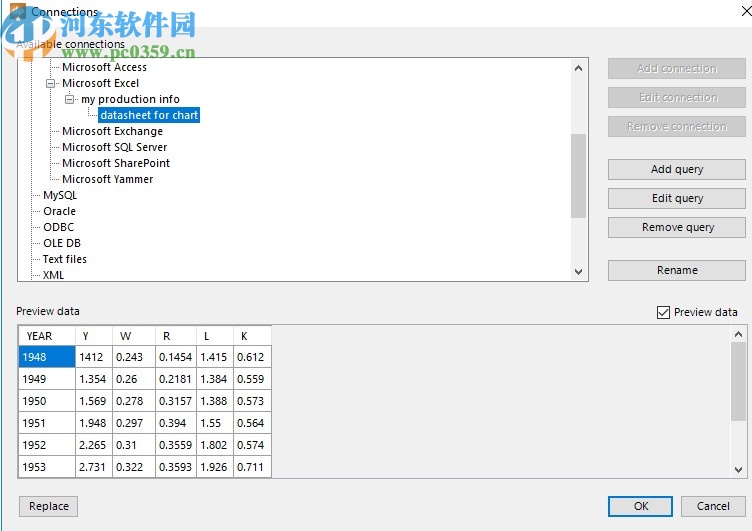Select Text files in connections tree
The height and width of the screenshot is (531, 752).
(x=64, y=259)
